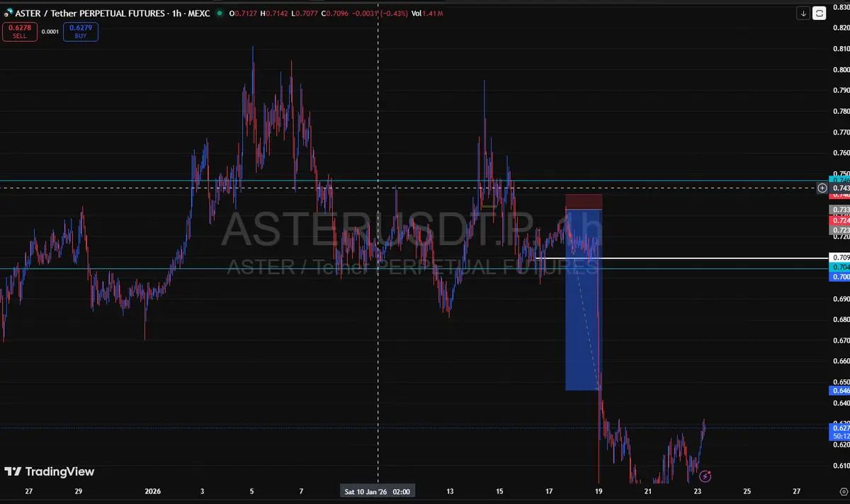Click the 0.627 current price label on the axis
The image size is (850, 504).
click(839, 428)
